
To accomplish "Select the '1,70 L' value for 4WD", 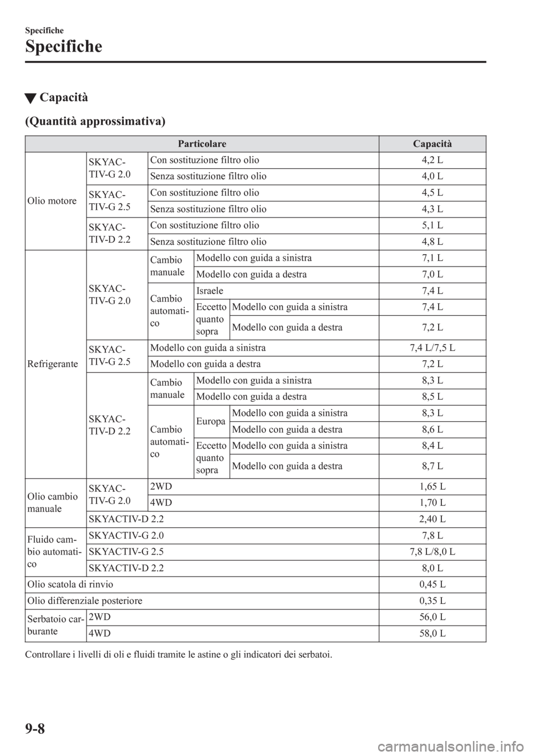I will tap(432, 503).
